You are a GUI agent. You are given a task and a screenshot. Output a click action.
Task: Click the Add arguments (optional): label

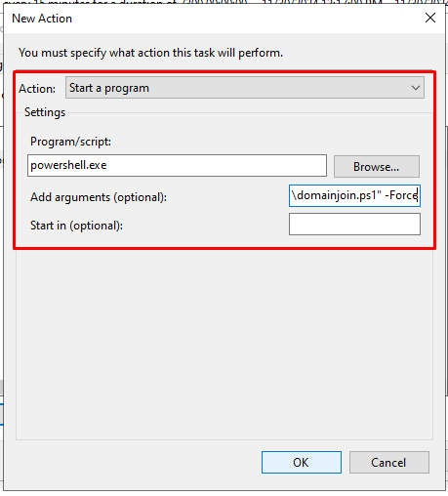tap(99, 197)
